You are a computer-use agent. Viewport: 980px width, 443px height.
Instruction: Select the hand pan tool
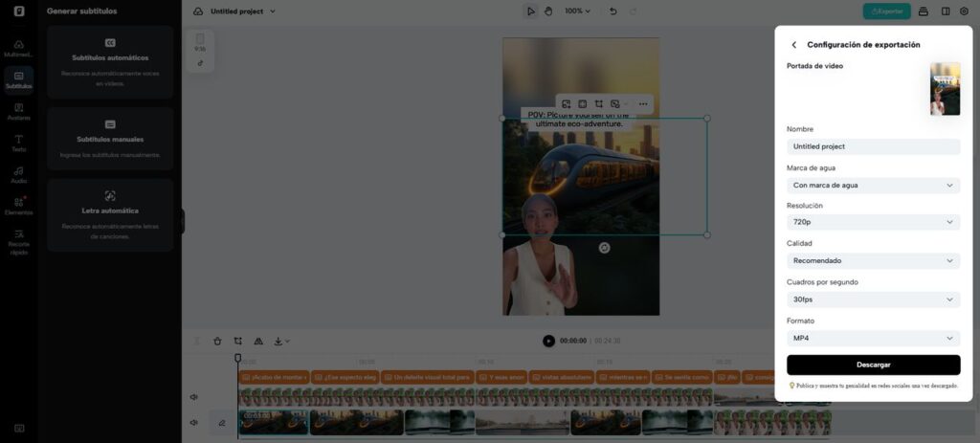548,11
